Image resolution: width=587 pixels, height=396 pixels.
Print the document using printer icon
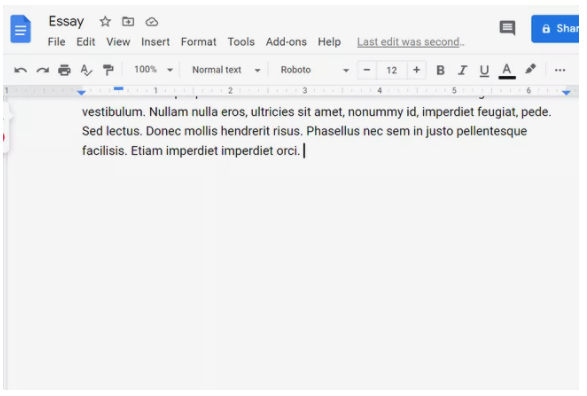click(x=64, y=70)
